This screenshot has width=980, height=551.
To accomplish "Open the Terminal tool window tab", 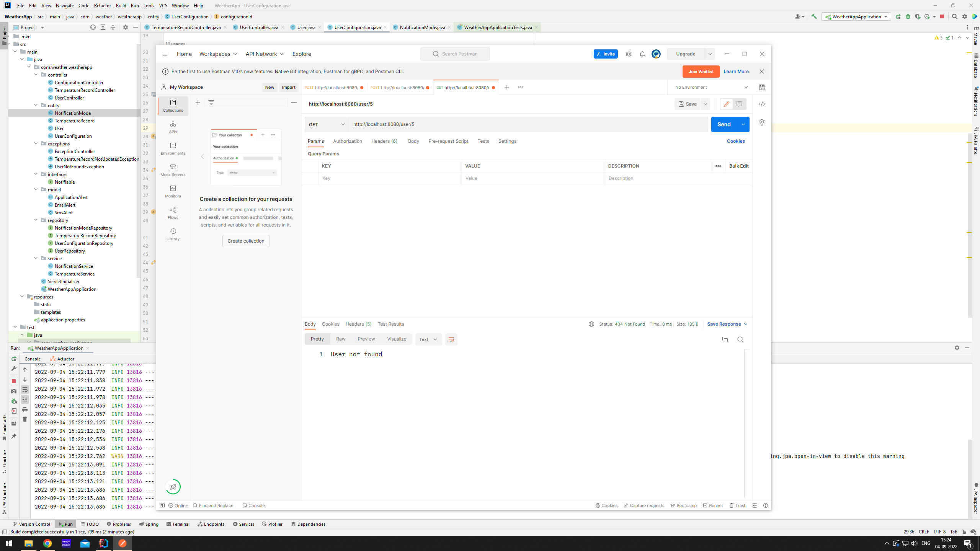I will [x=178, y=524].
